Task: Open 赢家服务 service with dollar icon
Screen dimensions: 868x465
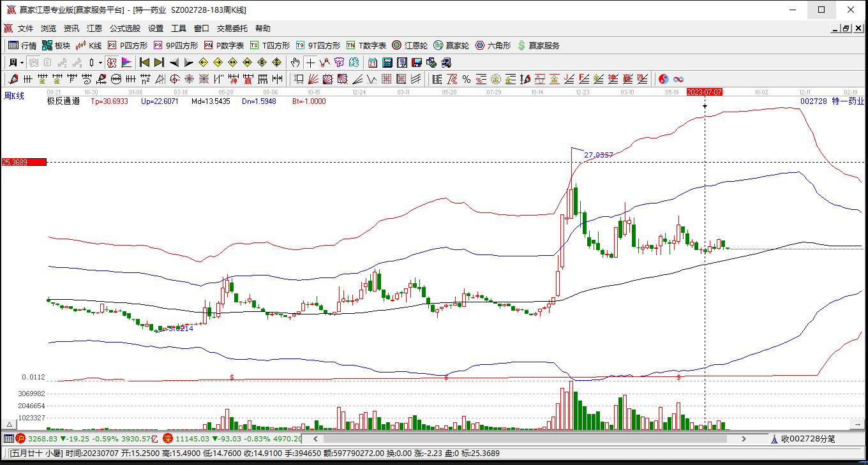Action: [539, 45]
